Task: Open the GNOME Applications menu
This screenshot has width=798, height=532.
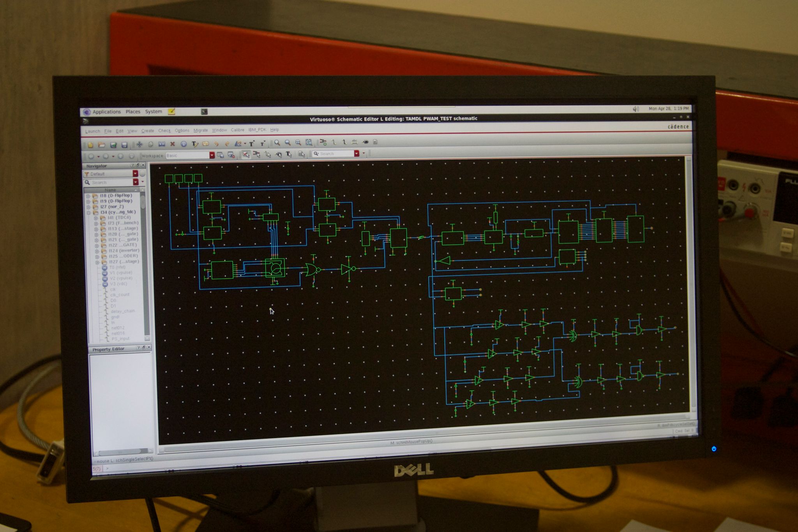Action: 106,112
